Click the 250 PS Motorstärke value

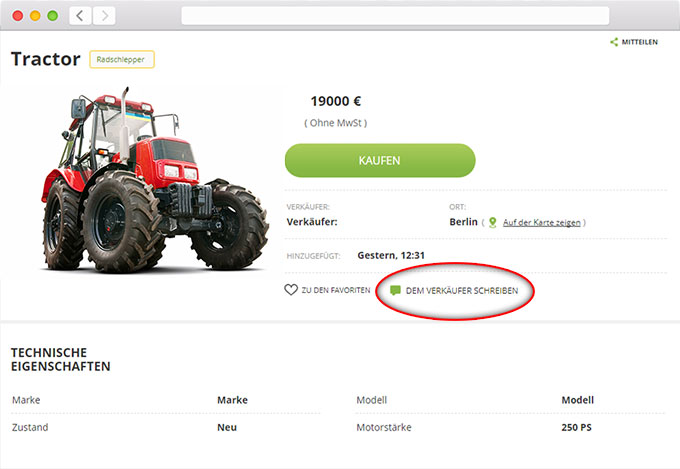tap(576, 427)
